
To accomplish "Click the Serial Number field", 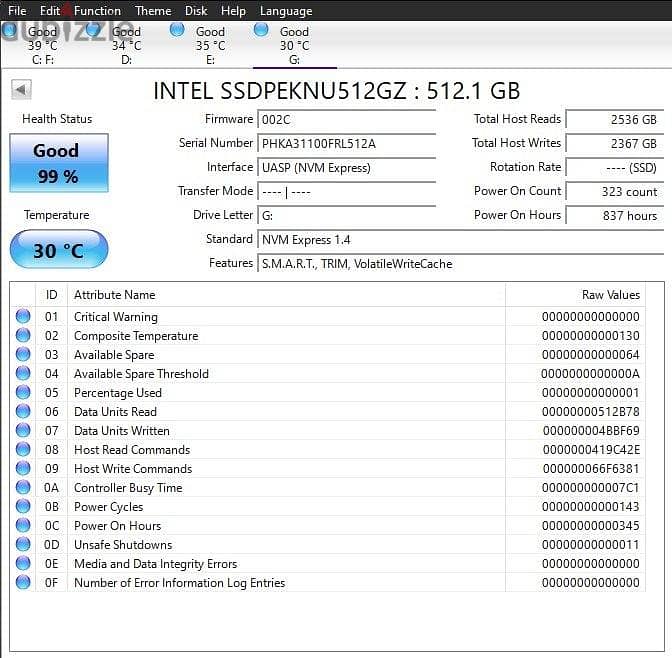I will [x=346, y=144].
